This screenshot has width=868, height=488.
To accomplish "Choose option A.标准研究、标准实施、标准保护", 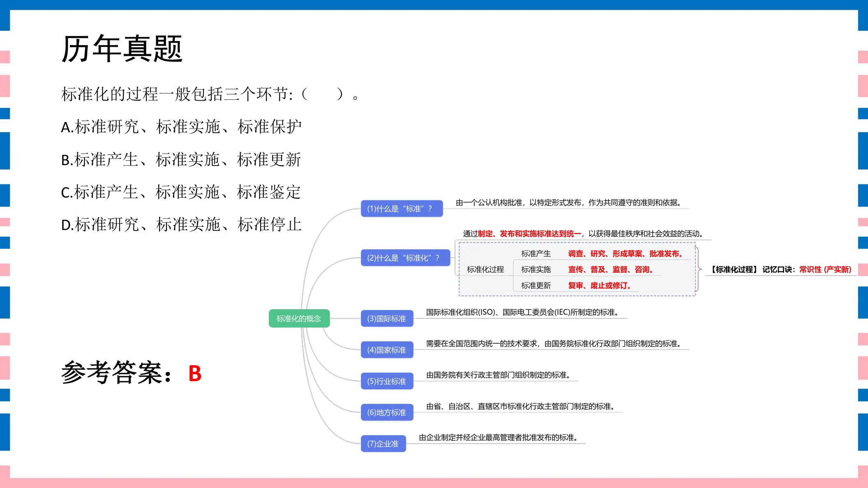I will 181,127.
